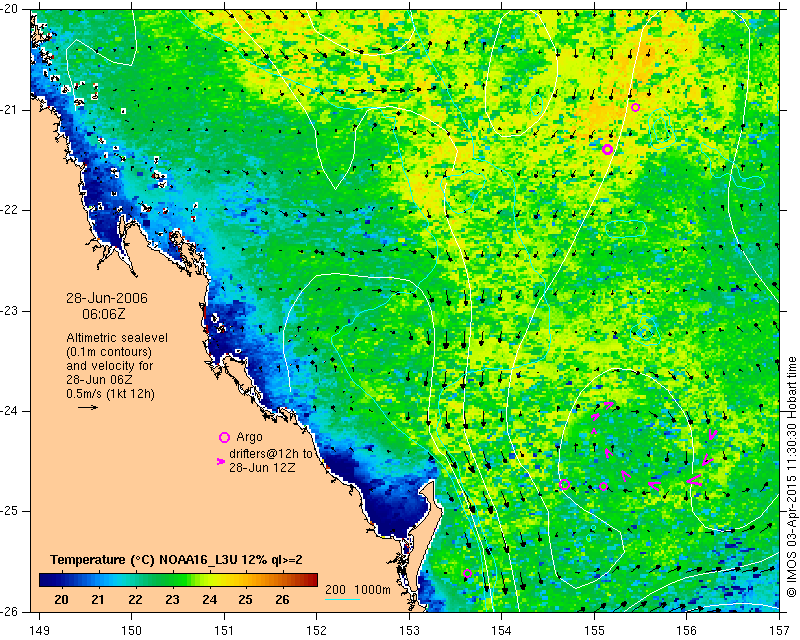Select the bold Argo float near 21.4S 155.1E
The image size is (800, 640).
tap(607, 149)
